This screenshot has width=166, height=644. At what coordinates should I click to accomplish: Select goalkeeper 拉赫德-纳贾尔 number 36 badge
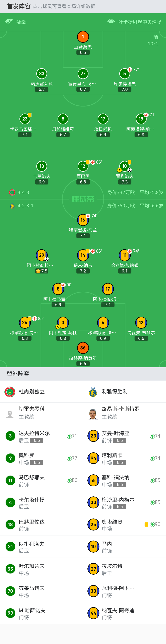83,348
